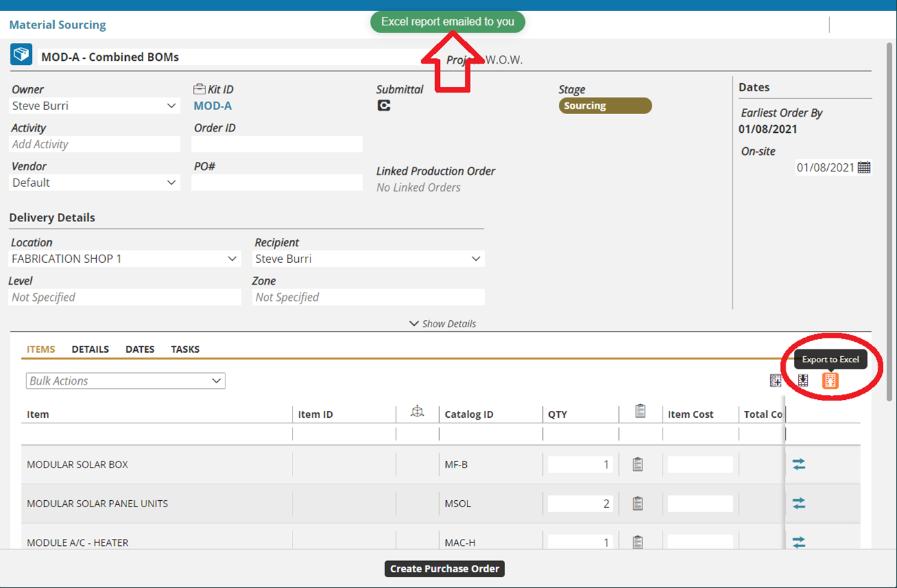Click swap icon for MODULAR SOLAR PANEL UNITS
The width and height of the screenshot is (897, 588).
pos(799,504)
